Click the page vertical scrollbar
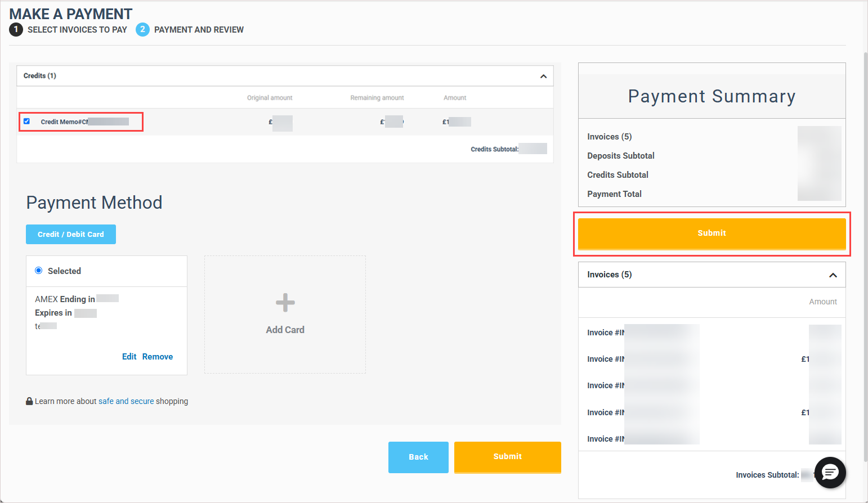The height and width of the screenshot is (503, 868). coord(865,253)
